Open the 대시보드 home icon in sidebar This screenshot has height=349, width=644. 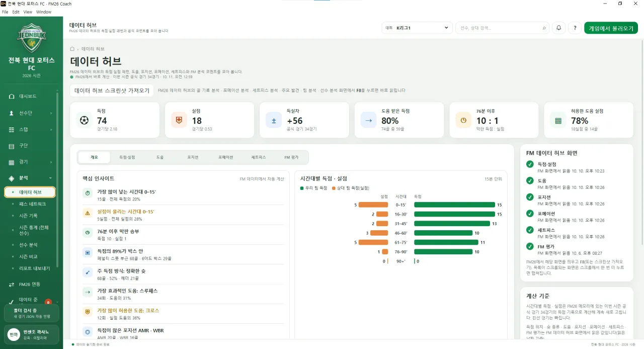coord(12,96)
